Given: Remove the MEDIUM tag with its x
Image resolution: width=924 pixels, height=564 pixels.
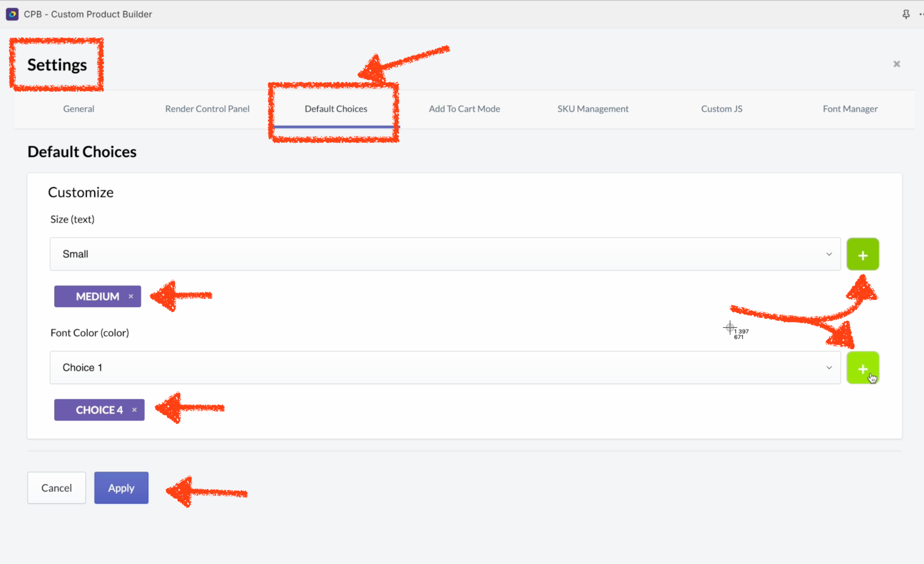Looking at the screenshot, I should [131, 296].
